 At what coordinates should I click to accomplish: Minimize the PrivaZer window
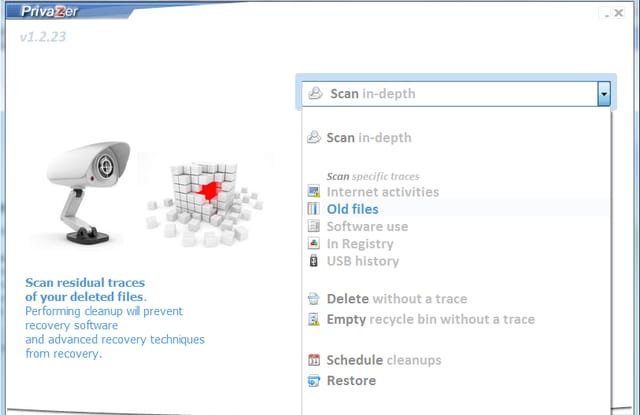coord(607,13)
